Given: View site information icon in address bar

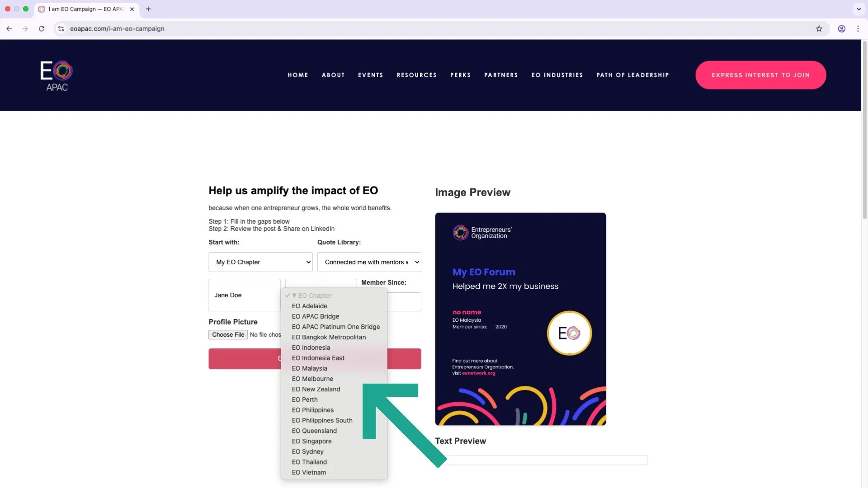Looking at the screenshot, I should (x=61, y=28).
